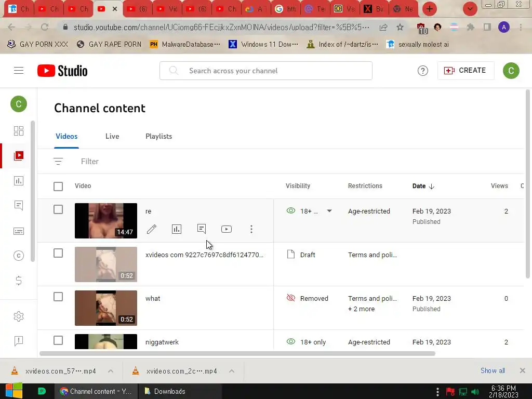This screenshot has width=532, height=399.
Task: Open the menu arrow for the first download item
Action: (111, 371)
